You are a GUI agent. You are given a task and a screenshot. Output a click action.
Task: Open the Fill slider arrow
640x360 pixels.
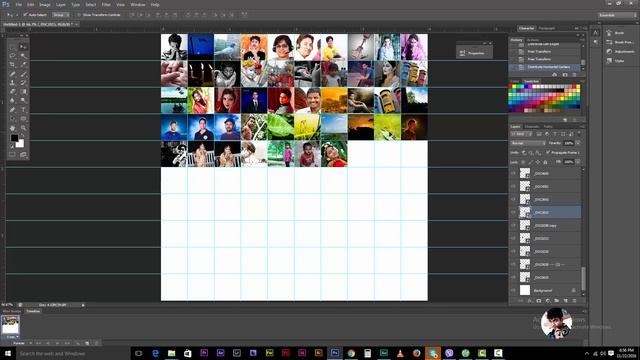578,162
